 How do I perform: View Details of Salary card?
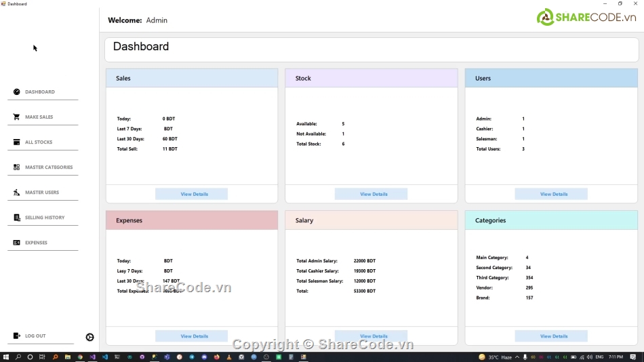coord(371,336)
